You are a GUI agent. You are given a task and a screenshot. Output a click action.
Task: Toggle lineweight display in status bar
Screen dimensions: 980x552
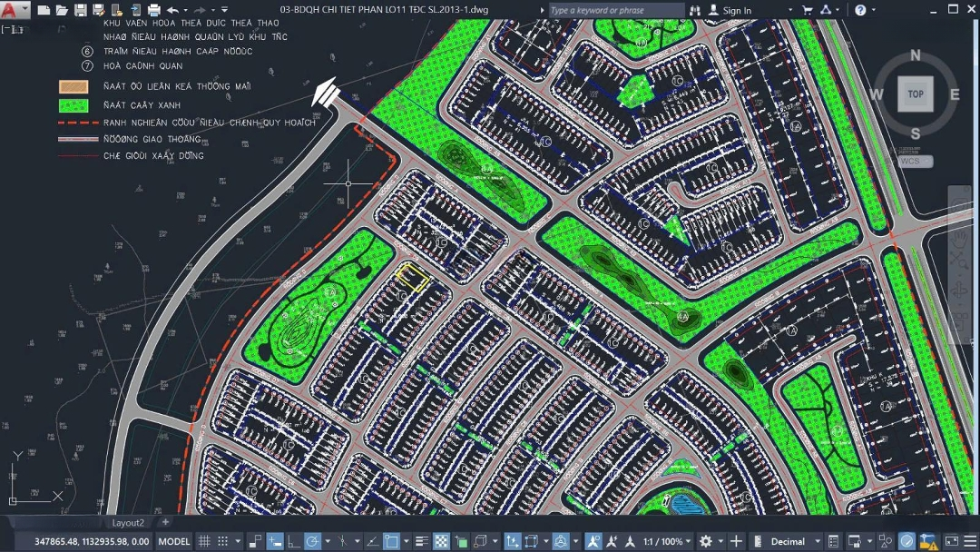422,541
